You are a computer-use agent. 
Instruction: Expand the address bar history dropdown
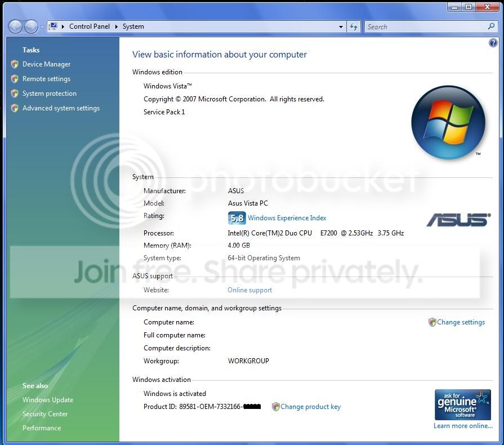click(x=341, y=26)
